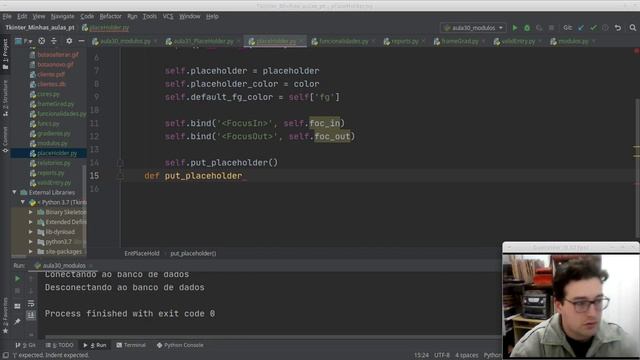
Task: Restore layout icon in the Run panel
Action: point(18,306)
